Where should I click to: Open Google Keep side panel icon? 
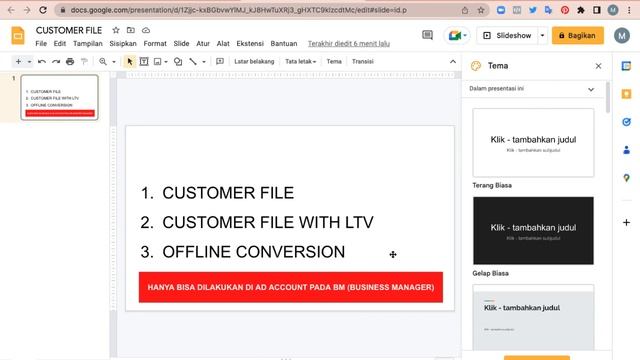pyautogui.click(x=626, y=94)
